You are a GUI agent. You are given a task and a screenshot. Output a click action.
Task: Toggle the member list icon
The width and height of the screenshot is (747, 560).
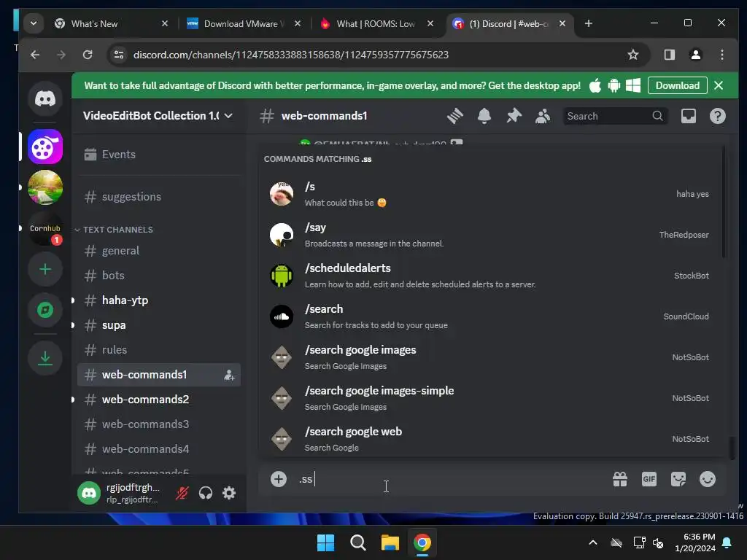[x=543, y=116]
